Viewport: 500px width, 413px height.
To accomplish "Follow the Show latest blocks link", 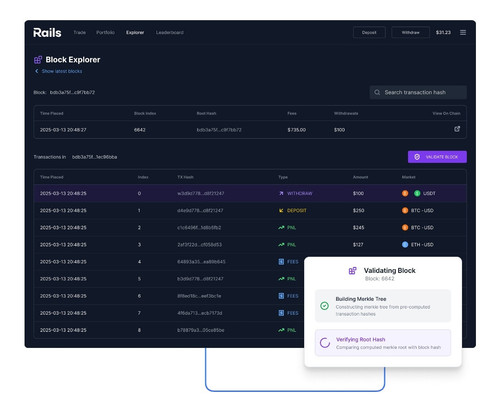I will [x=62, y=71].
